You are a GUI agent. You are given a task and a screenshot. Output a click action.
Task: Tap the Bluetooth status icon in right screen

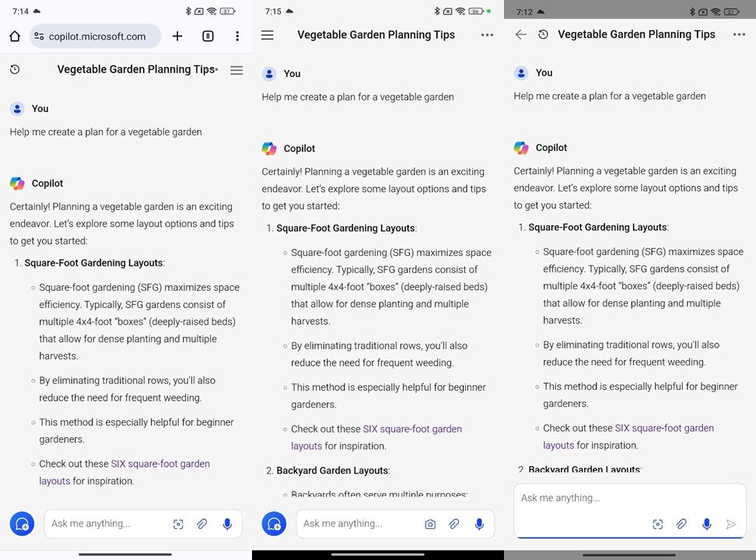(692, 12)
